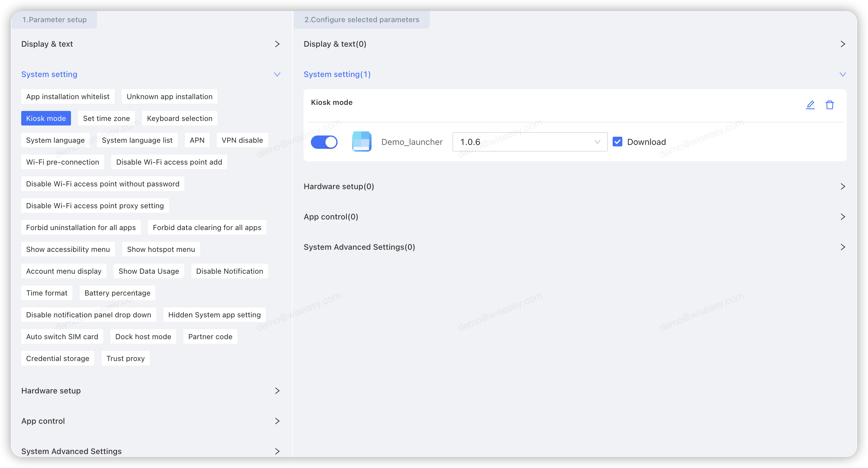Switch to 1.Parameter setup tab
The width and height of the screenshot is (868, 468).
click(x=54, y=19)
